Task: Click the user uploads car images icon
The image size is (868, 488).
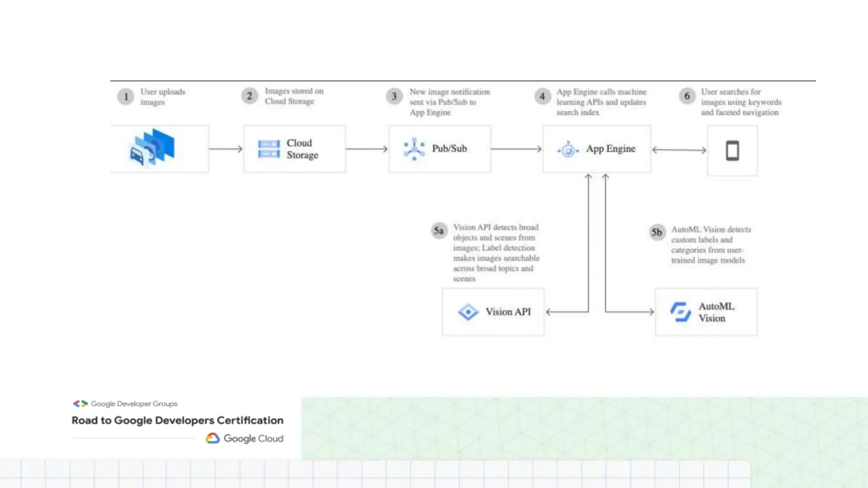Action: click(152, 147)
